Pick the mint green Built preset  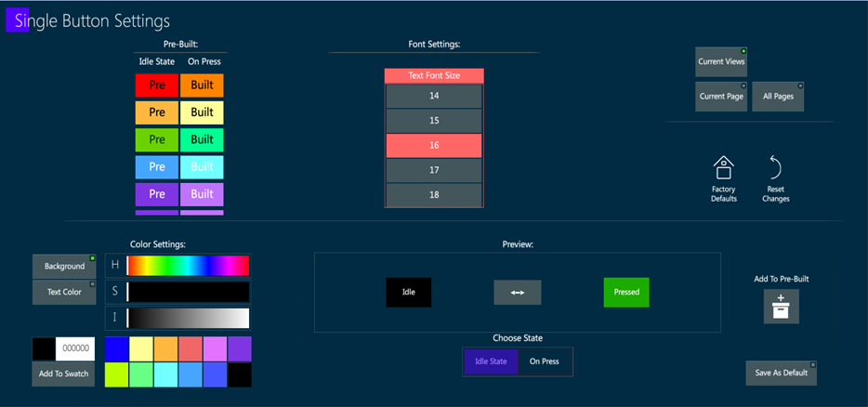pyautogui.click(x=202, y=139)
